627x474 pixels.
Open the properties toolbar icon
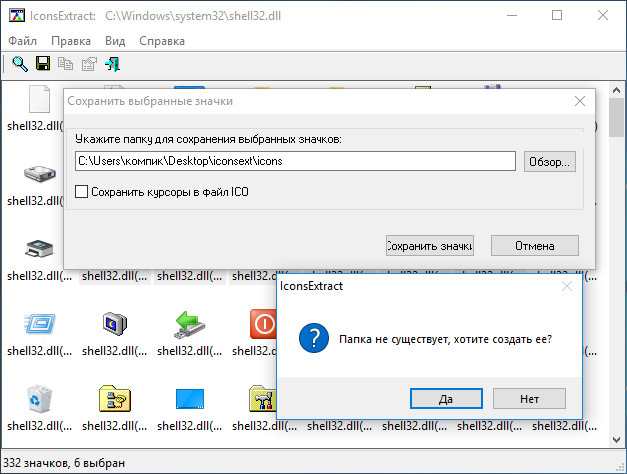pos(89,64)
